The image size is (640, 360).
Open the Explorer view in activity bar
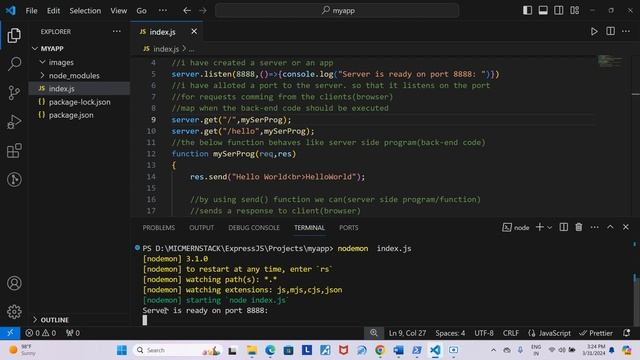[14, 36]
